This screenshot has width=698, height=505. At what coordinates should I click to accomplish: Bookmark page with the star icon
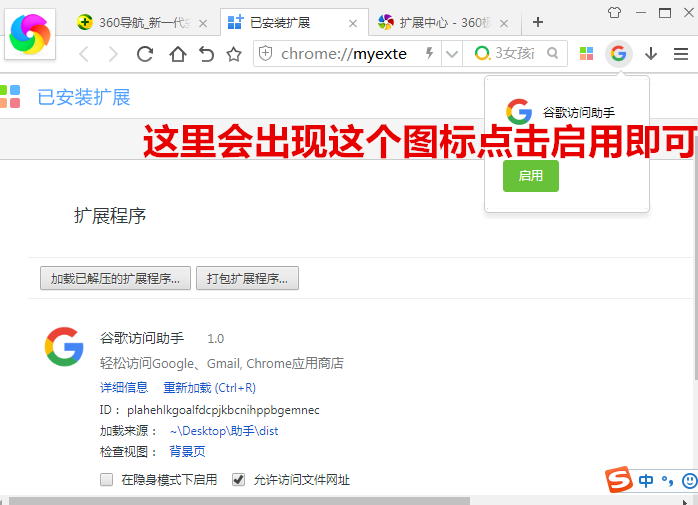234,54
